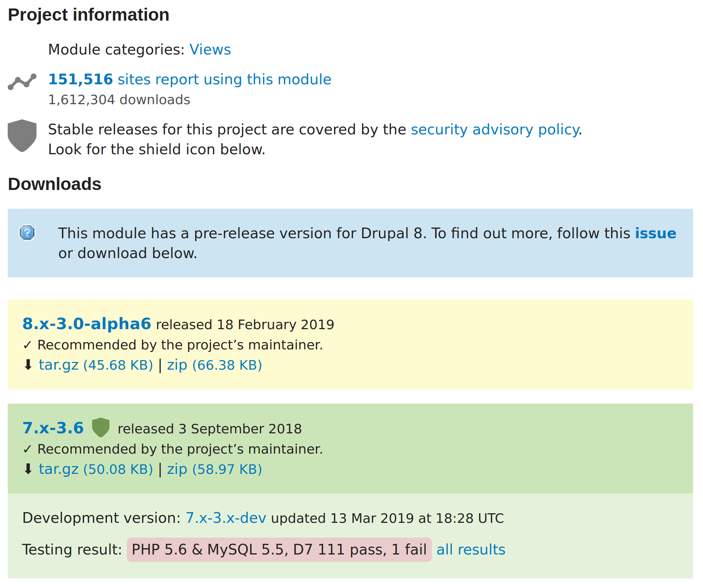The image size is (703, 588).
Task: Open sites report using this module
Action: [190, 79]
